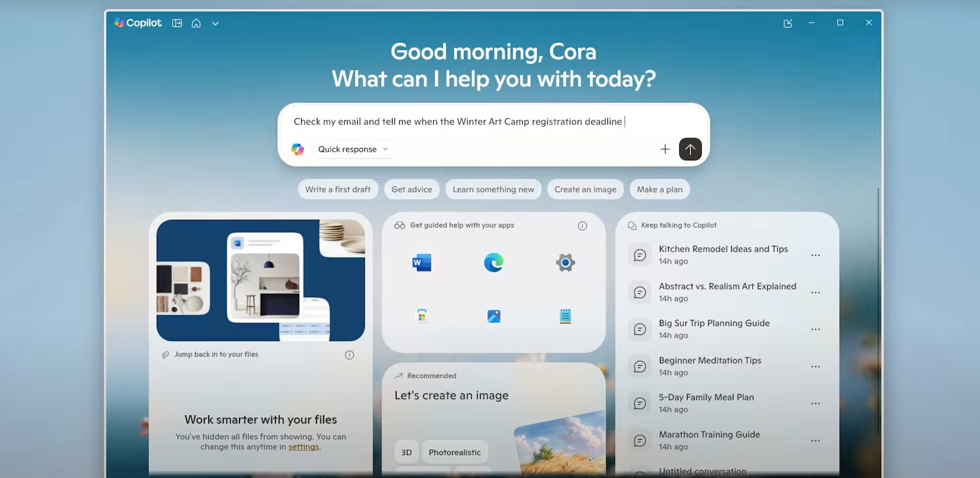The width and height of the screenshot is (980, 478).
Task: Click the Write a first draft chip
Action: [338, 189]
